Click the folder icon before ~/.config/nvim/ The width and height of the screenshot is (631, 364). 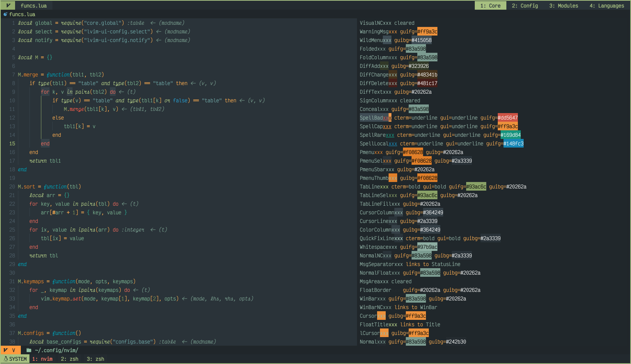[29, 350]
